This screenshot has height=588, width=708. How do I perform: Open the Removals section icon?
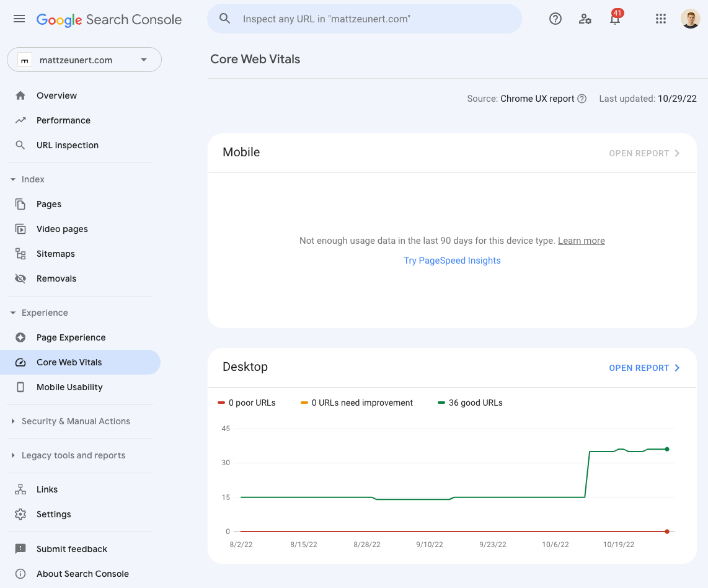tap(20, 278)
